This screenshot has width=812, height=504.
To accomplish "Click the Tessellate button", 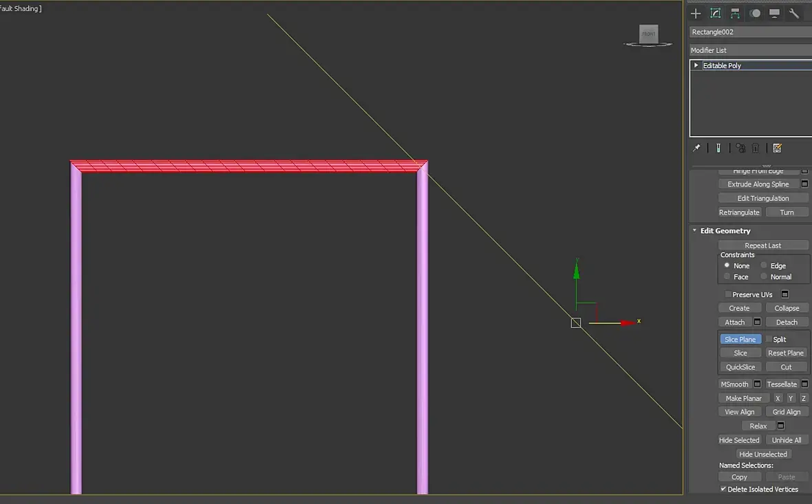I will (x=782, y=384).
